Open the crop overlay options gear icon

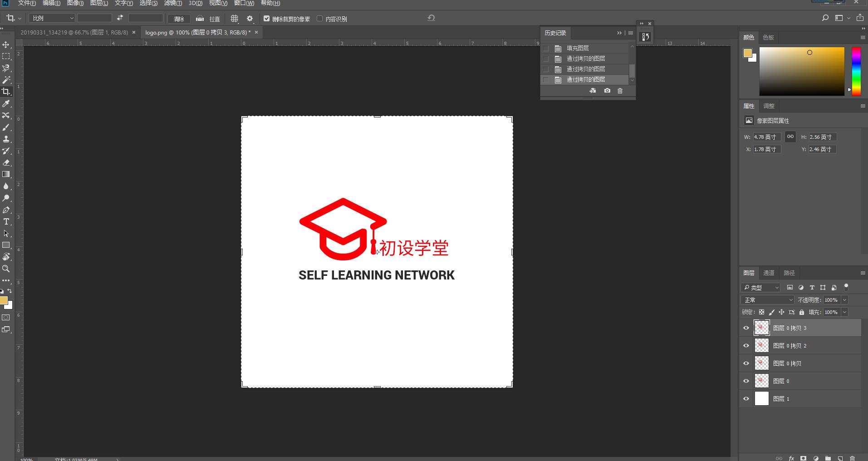point(249,19)
